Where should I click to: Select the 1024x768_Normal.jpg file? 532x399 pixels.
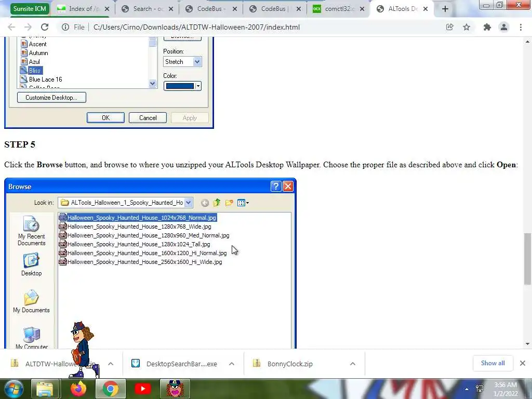tap(138, 218)
